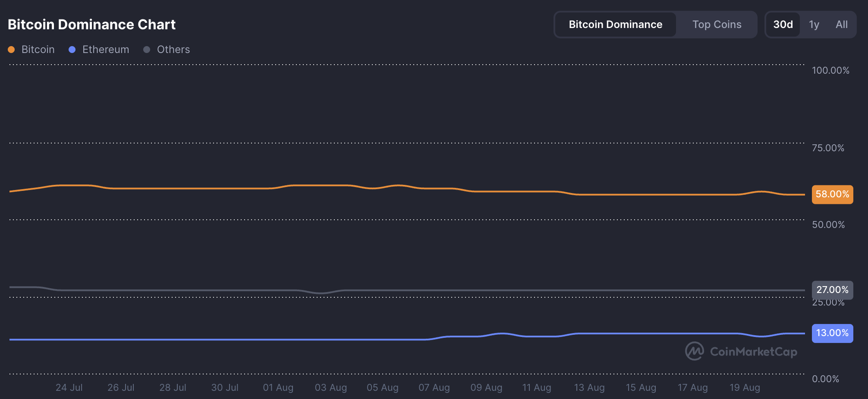Click the 100.00% axis label
868x399 pixels.
pyautogui.click(x=830, y=70)
